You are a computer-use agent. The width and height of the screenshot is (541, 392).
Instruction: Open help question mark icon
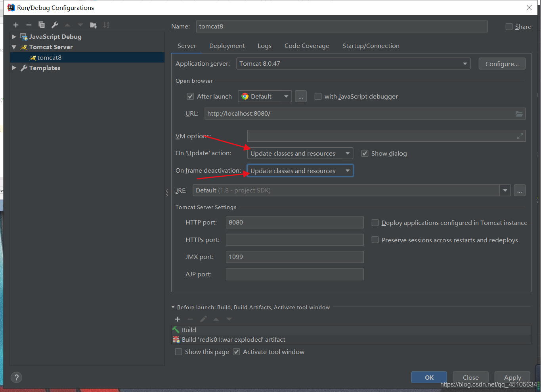pyautogui.click(x=16, y=377)
